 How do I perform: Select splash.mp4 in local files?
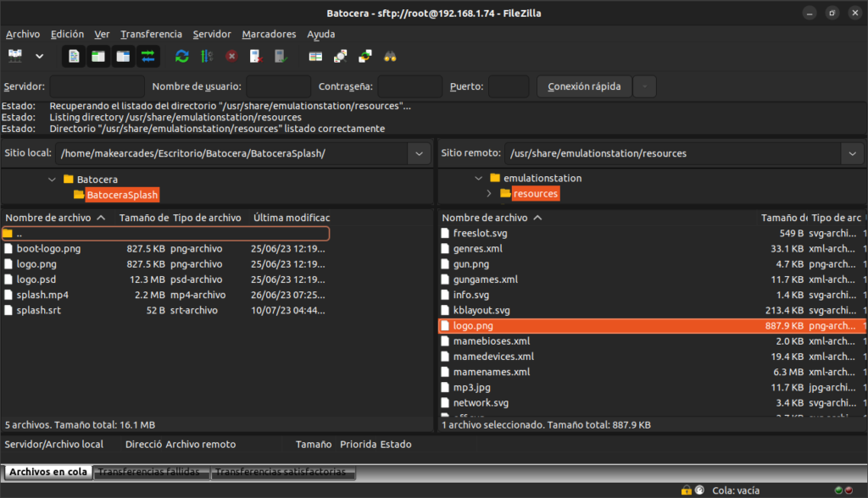42,296
